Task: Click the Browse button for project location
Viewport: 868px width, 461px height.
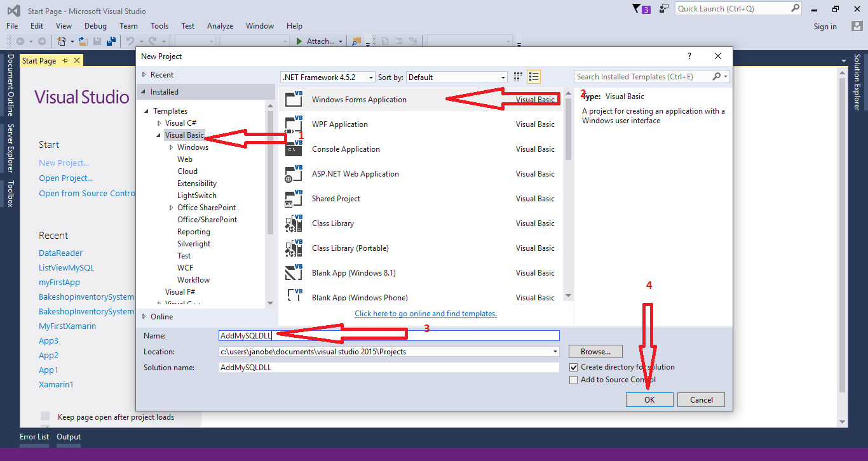Action: (595, 351)
